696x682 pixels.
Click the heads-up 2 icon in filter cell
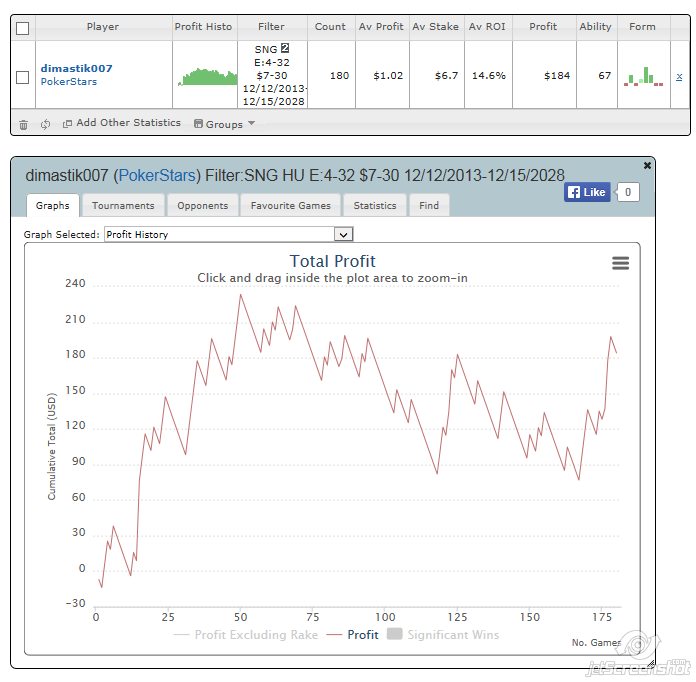[285, 48]
